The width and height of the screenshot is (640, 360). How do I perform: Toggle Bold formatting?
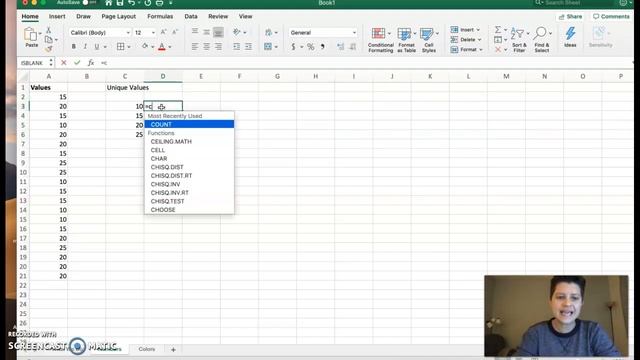click(73, 47)
